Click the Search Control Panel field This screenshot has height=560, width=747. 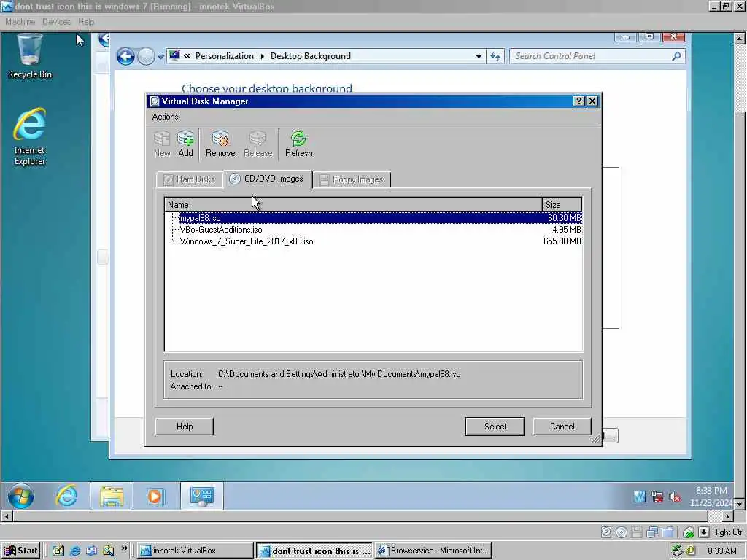pos(597,56)
